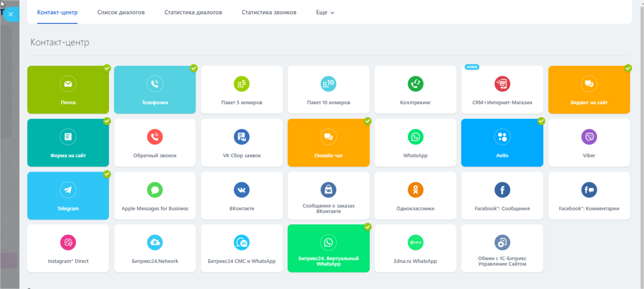
Task: Open Битрикс24 СМС и WhatsApp tile
Action: (241, 249)
